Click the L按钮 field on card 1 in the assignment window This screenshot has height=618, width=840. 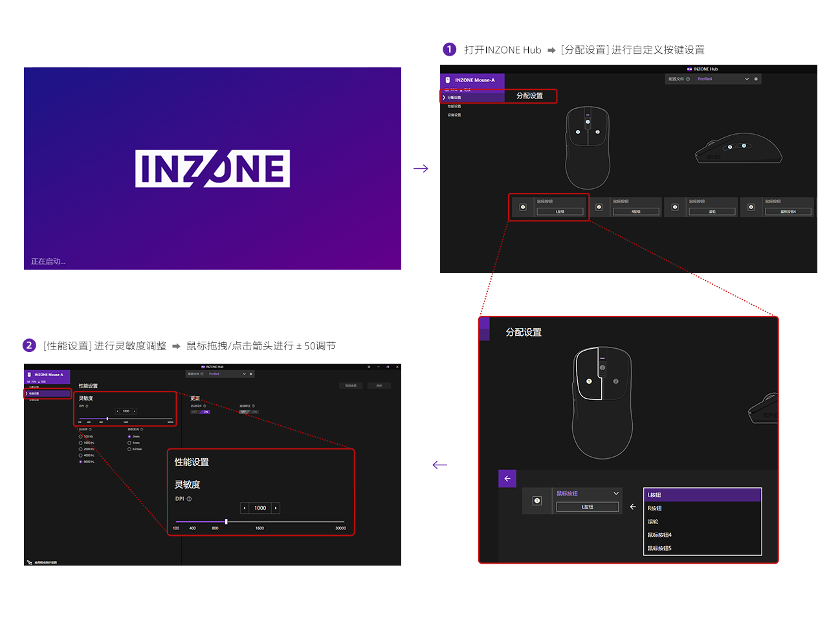pos(560,212)
